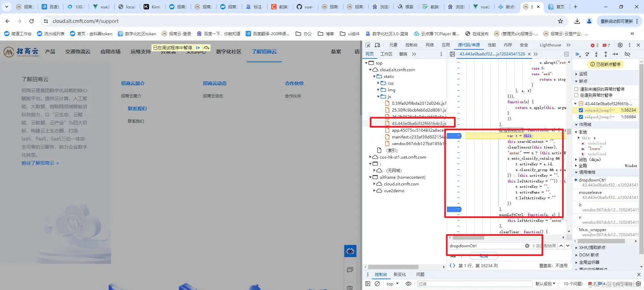Open the chatbot assistant icon on page
This screenshot has width=644, height=290.
(x=350, y=251)
